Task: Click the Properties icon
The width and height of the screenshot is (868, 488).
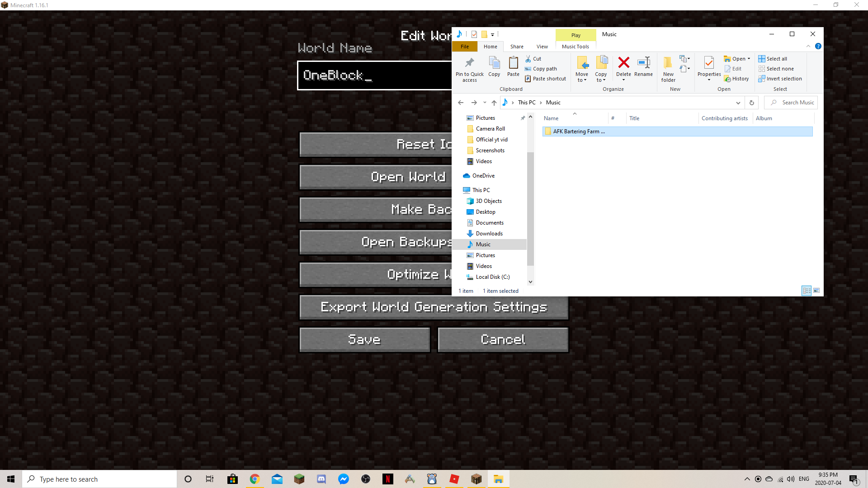Action: click(x=708, y=63)
